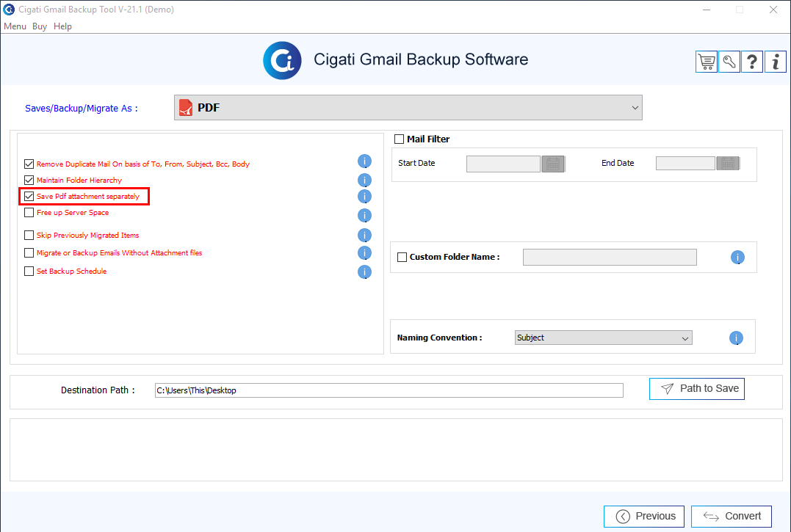
Task: Click the Destination Path field
Action: point(389,390)
